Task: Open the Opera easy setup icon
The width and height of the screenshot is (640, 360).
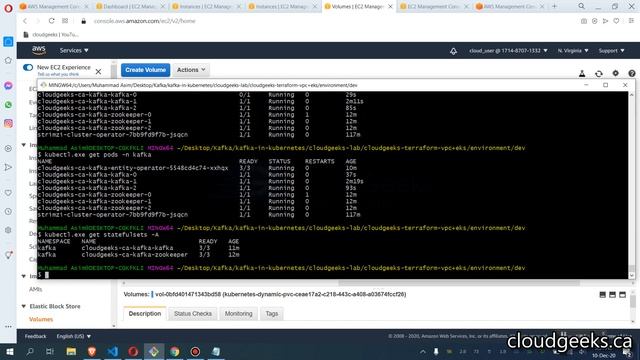Action: click(631, 21)
